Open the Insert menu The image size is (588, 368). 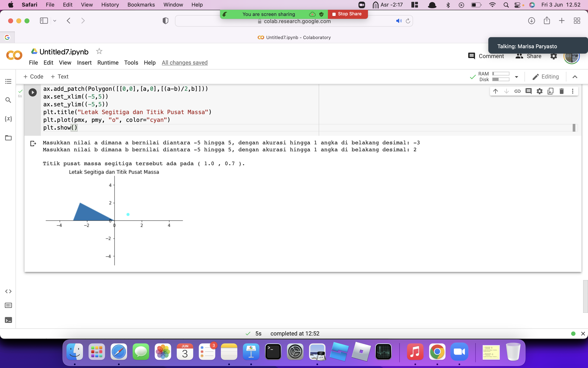(84, 63)
